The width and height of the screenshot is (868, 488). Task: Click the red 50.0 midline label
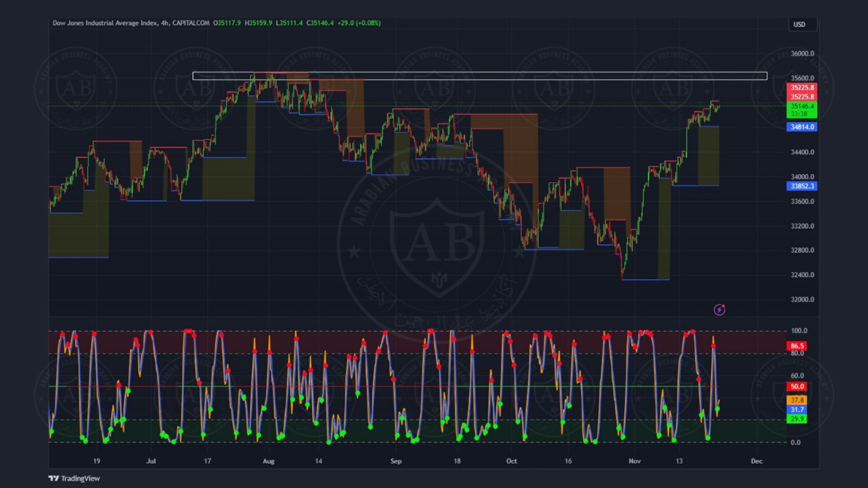click(x=797, y=387)
